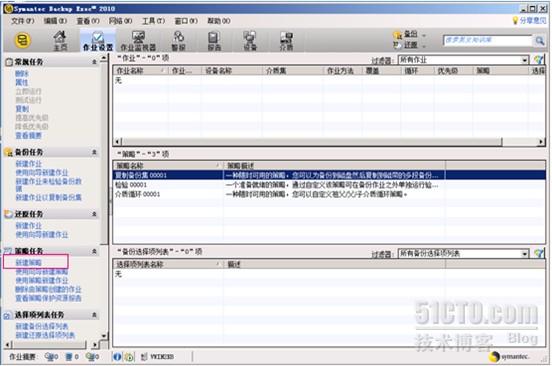Click 新建策略 under 策略任务
This screenshot has height=366, width=552.
29,263
